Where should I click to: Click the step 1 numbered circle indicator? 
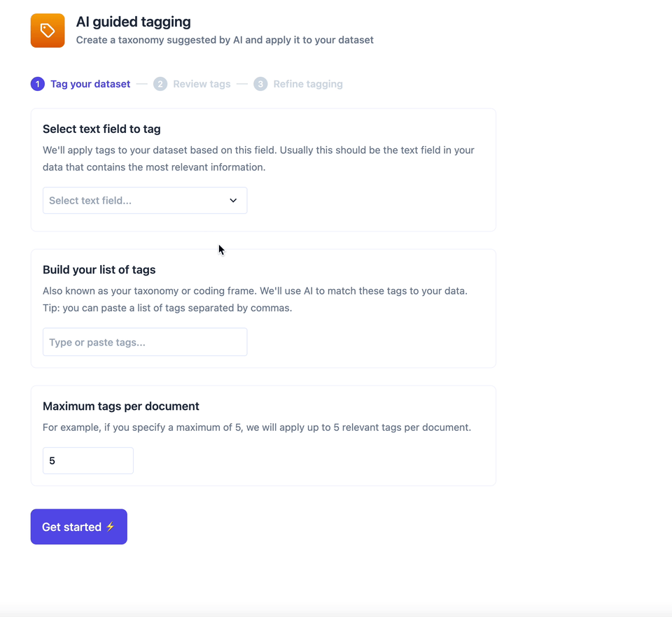37,83
